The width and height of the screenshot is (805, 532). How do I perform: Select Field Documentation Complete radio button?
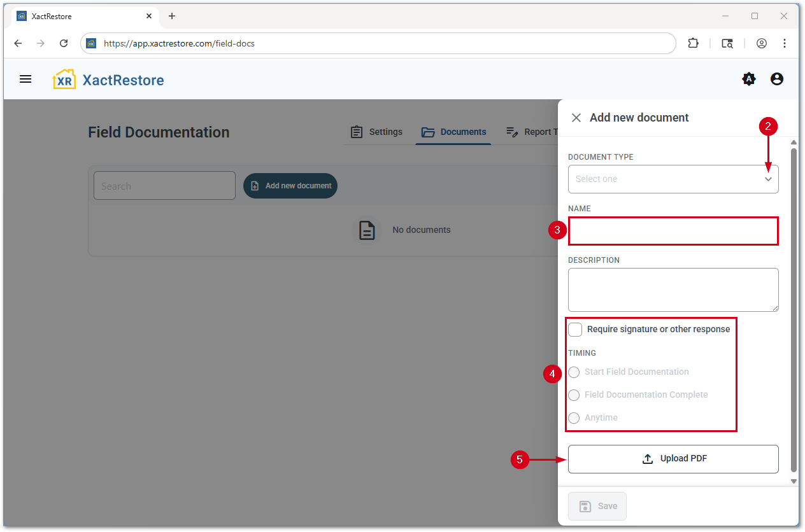(x=574, y=395)
